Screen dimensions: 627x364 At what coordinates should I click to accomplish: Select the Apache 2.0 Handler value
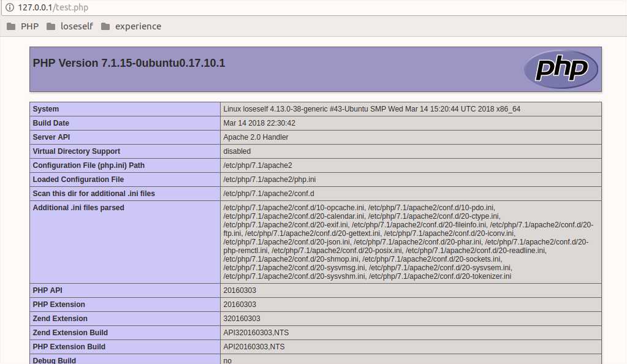click(x=256, y=137)
